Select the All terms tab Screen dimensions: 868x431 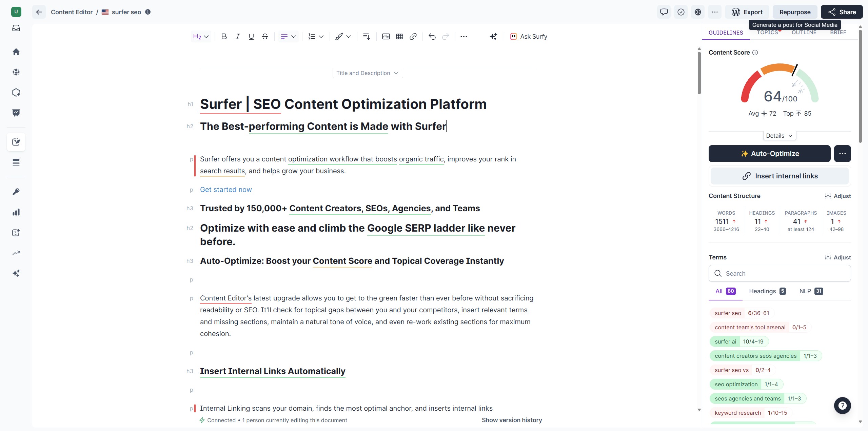point(725,291)
